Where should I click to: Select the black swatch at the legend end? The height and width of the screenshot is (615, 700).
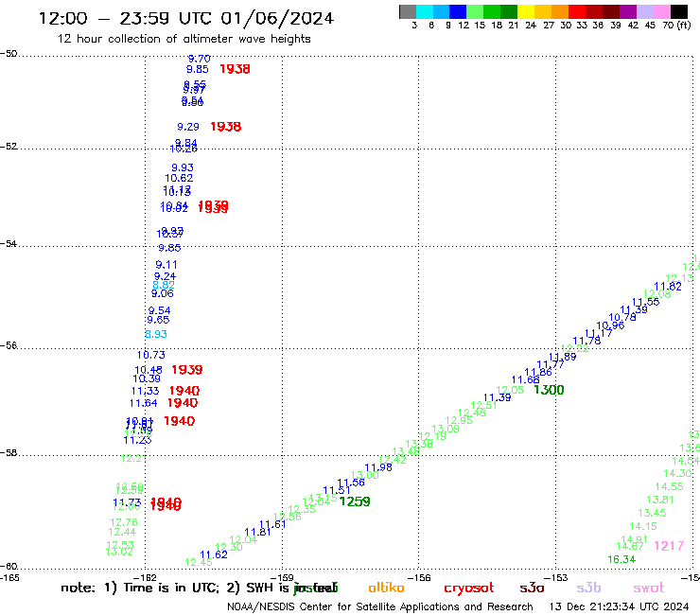click(679, 11)
